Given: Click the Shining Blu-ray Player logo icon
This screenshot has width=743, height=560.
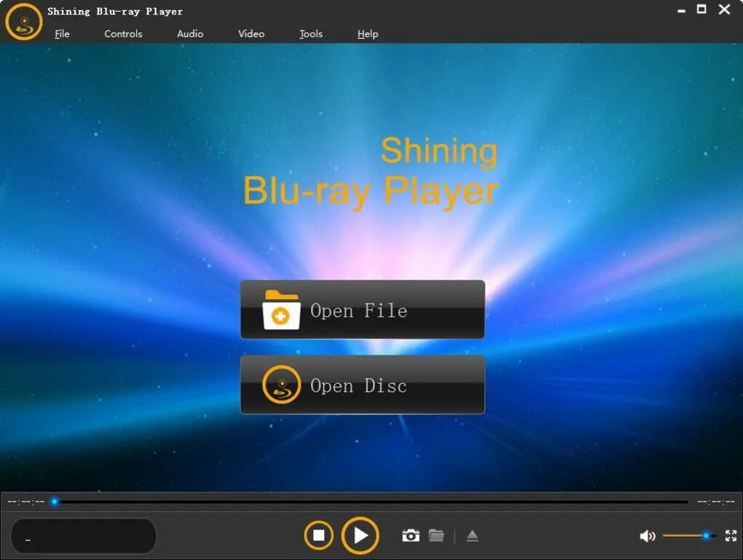Looking at the screenshot, I should tap(24, 22).
